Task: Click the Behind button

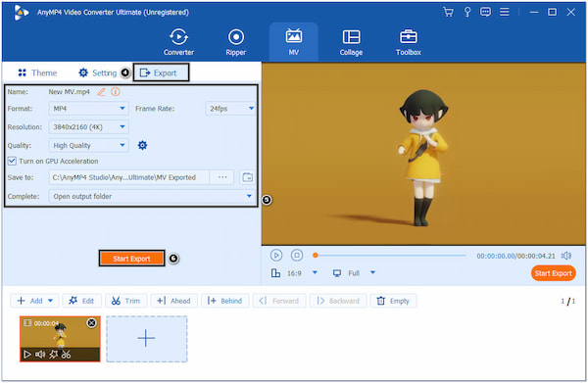Action: pyautogui.click(x=224, y=301)
